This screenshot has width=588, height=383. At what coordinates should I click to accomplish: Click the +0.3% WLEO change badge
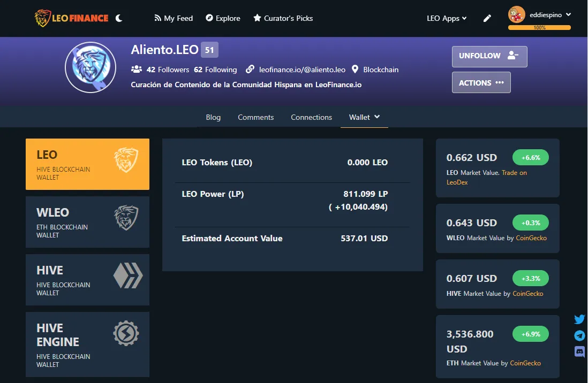tap(531, 223)
